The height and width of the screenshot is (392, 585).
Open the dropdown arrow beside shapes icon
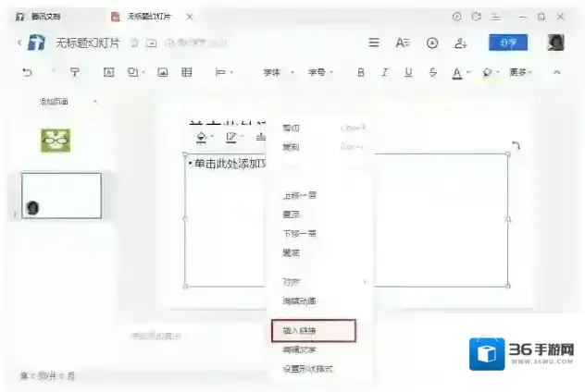pyautogui.click(x=143, y=72)
